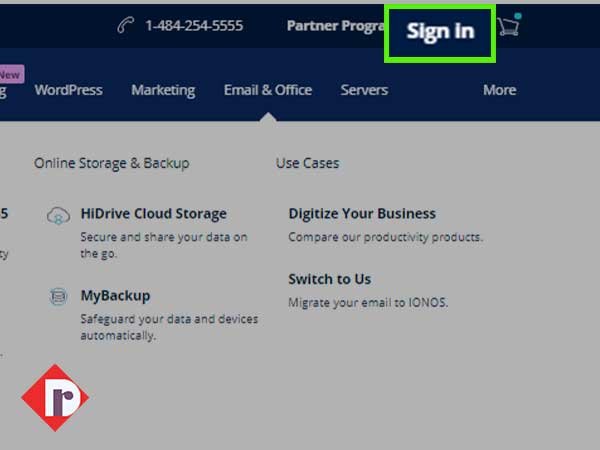Open HiDrive Cloud Storage link

[x=154, y=214]
